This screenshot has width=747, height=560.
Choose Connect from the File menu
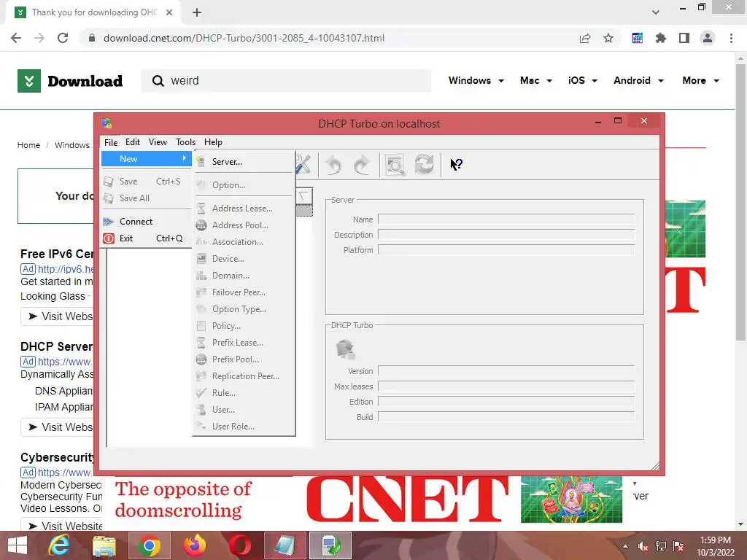tap(146, 222)
